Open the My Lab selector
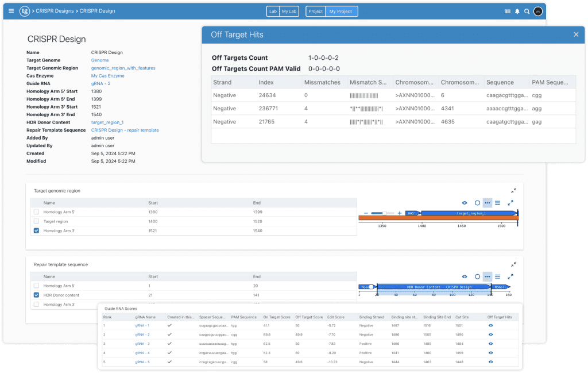 tap(288, 11)
